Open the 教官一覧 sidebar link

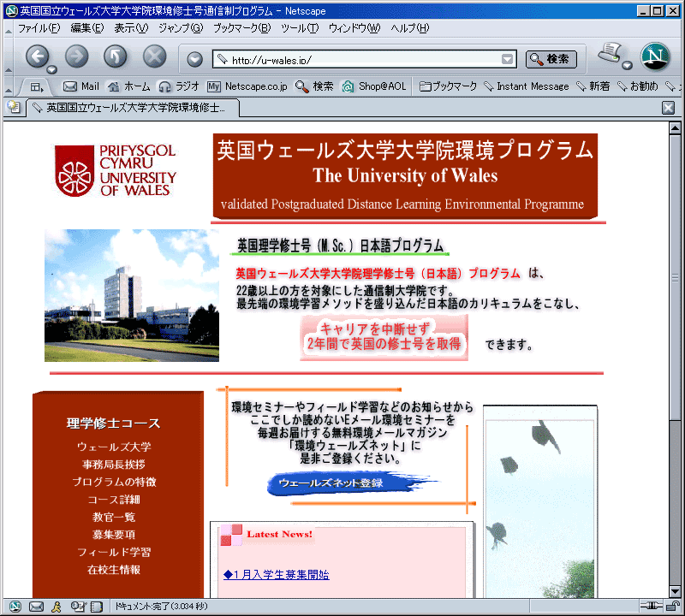coord(114,517)
